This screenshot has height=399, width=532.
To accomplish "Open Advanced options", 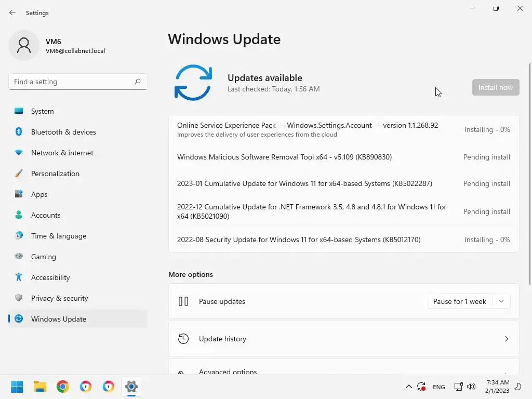I will [x=344, y=367].
